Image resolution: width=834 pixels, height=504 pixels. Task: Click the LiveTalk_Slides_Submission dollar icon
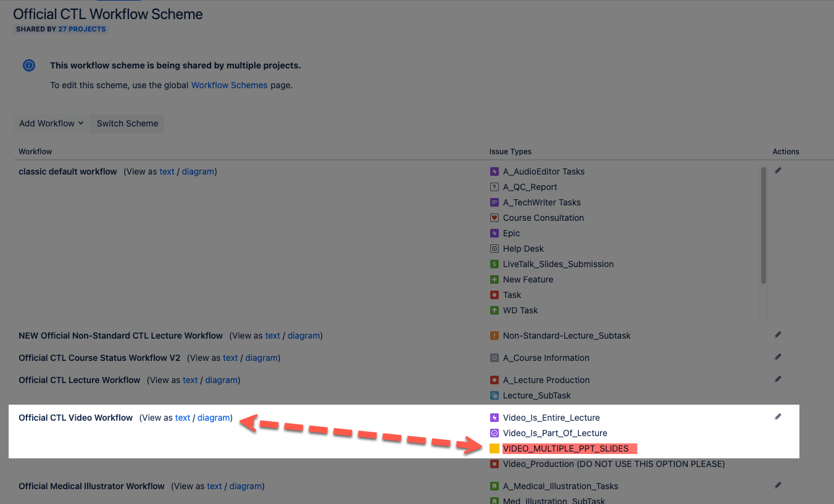[x=494, y=264]
